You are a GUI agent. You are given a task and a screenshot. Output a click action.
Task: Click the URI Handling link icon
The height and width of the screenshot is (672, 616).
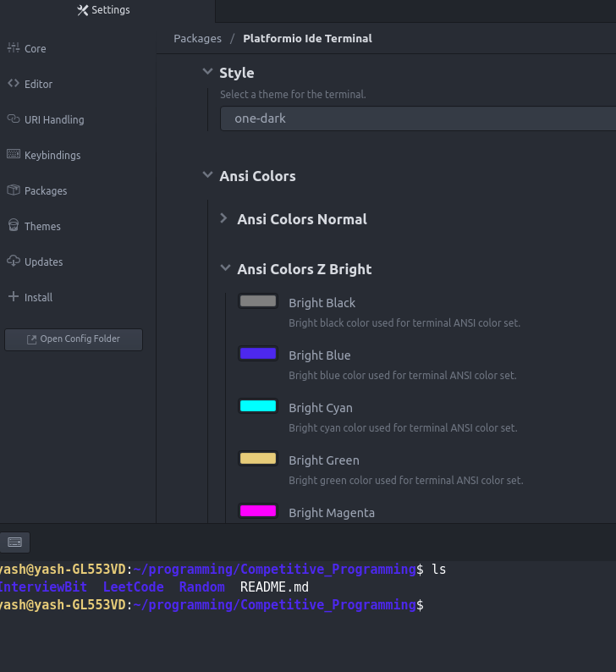tap(13, 119)
